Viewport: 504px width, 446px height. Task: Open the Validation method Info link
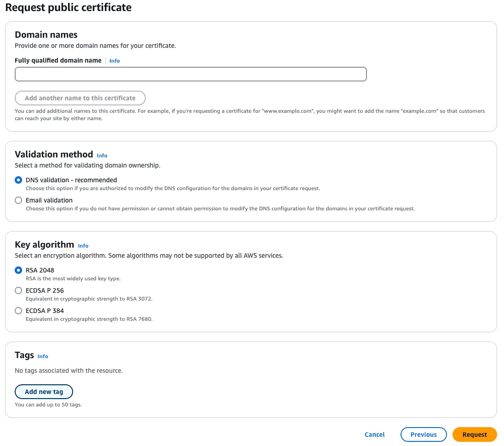coord(102,156)
